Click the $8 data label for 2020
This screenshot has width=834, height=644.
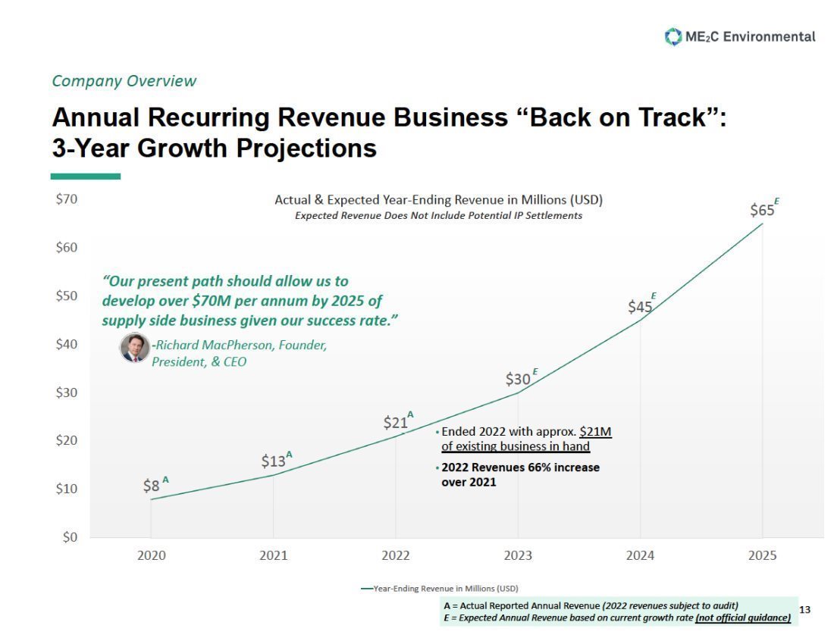coord(152,486)
